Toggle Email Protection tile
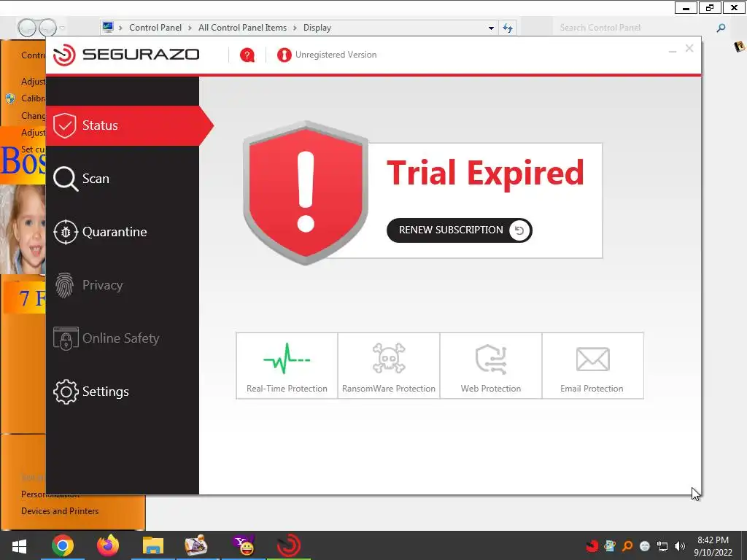 tap(592, 366)
